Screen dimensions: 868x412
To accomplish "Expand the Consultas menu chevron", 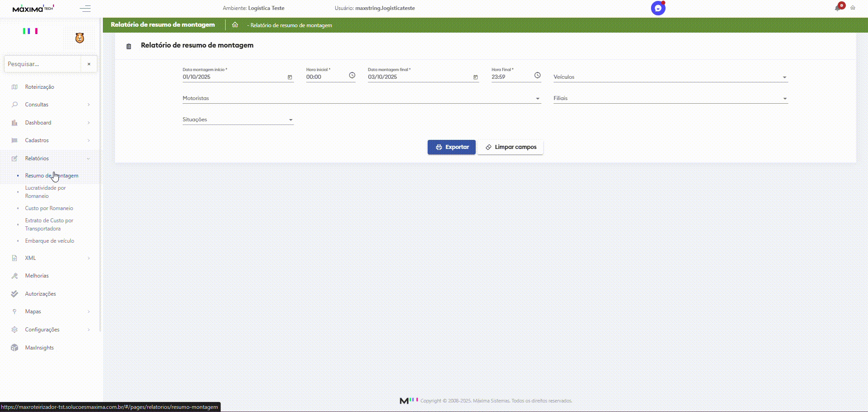I will click(x=88, y=105).
